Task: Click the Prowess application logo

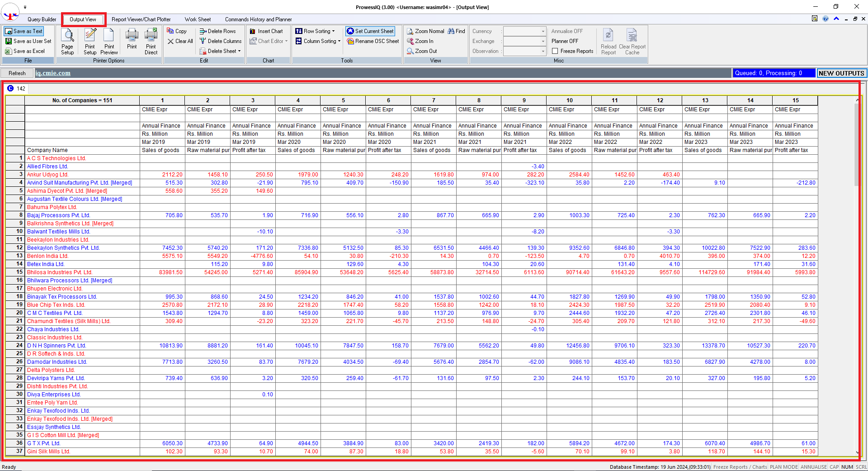Action: (10, 12)
